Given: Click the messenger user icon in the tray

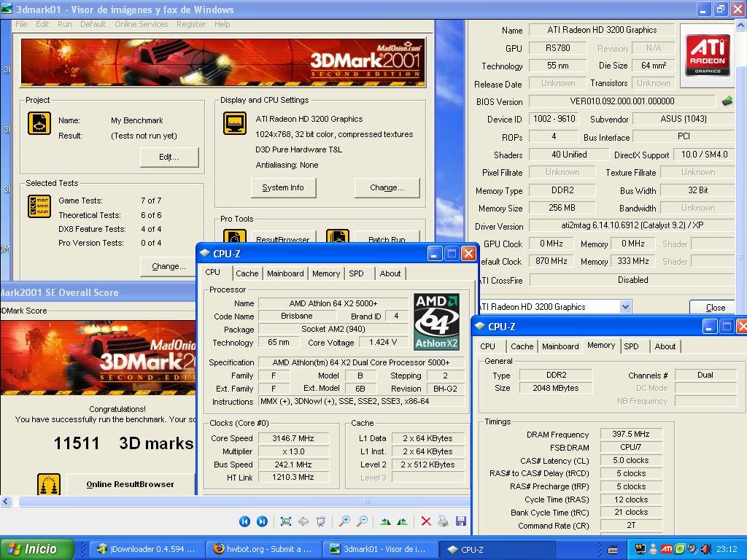Looking at the screenshot, I should tap(654, 549).
